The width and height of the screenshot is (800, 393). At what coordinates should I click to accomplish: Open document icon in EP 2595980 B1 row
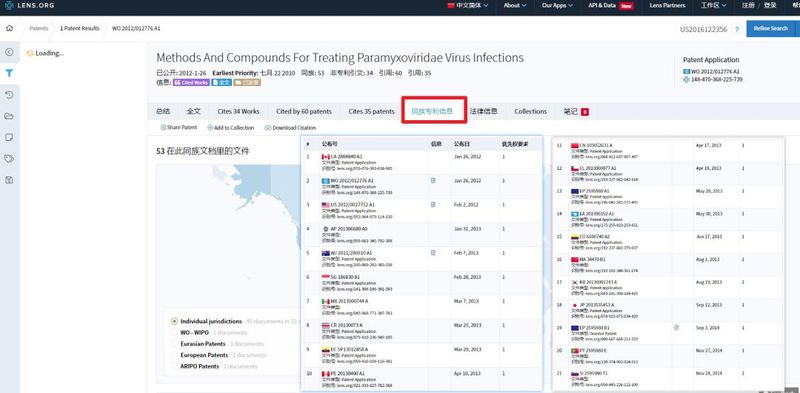tap(677, 328)
